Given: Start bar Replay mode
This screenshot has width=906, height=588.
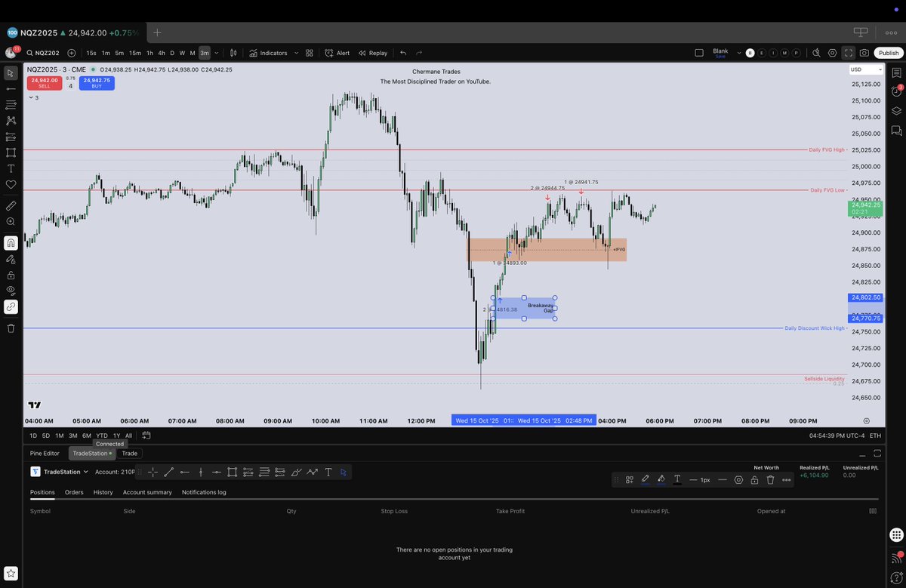Looking at the screenshot, I should click(x=373, y=53).
